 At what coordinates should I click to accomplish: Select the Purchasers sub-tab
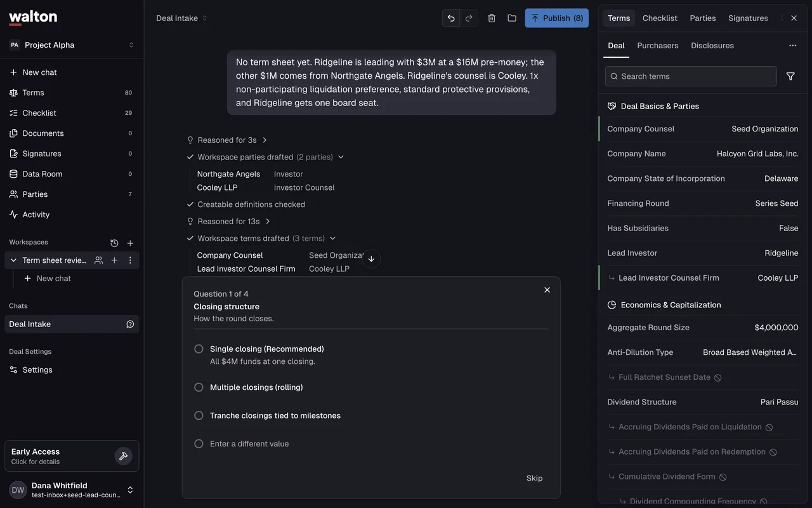[x=658, y=46]
